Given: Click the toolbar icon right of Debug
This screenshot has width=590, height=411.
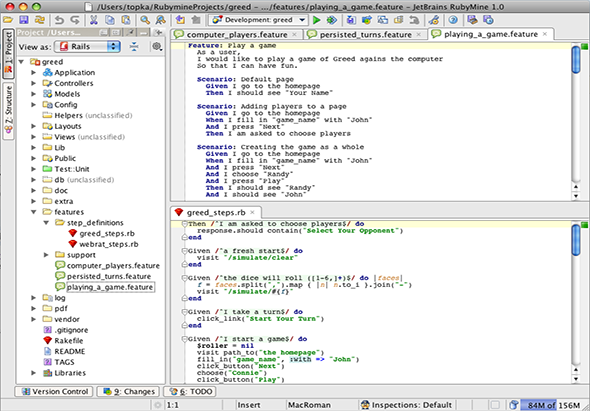Looking at the screenshot, I should pos(351,20).
